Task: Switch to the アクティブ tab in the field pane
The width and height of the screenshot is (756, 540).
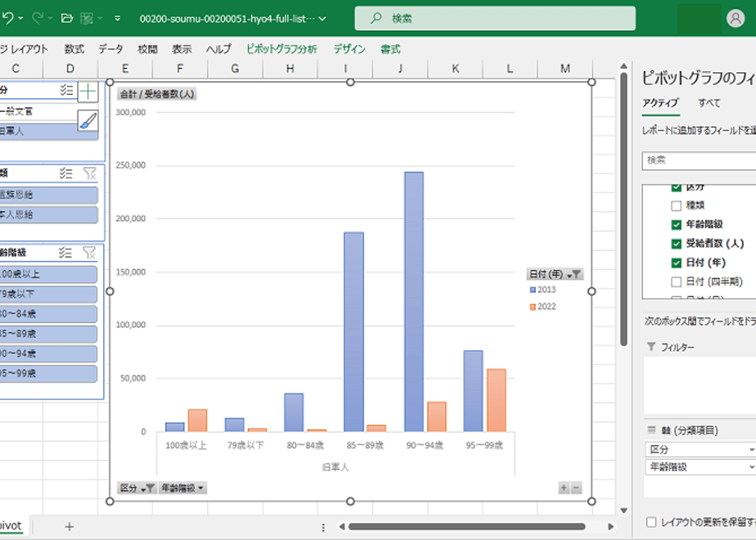Action: (660, 103)
